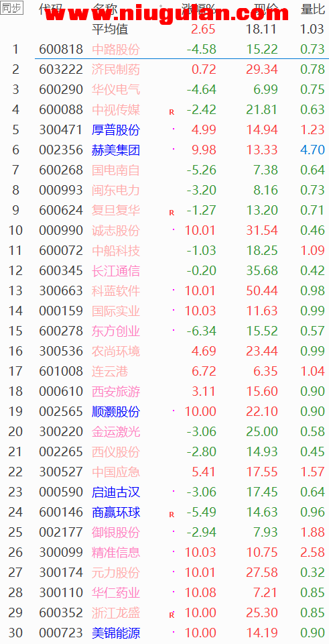Open 启迪古汉 stock entry
Viewport: 329px width, 644px height.
tap(116, 492)
